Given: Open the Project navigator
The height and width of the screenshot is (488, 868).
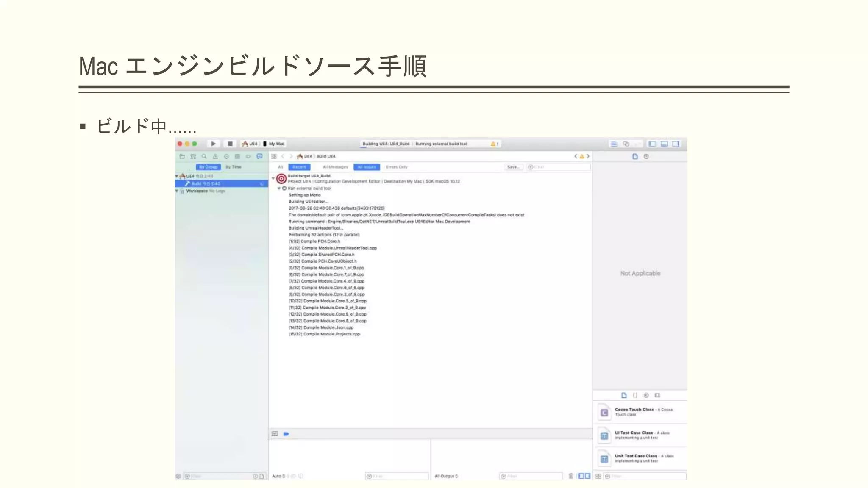Looking at the screenshot, I should 182,156.
